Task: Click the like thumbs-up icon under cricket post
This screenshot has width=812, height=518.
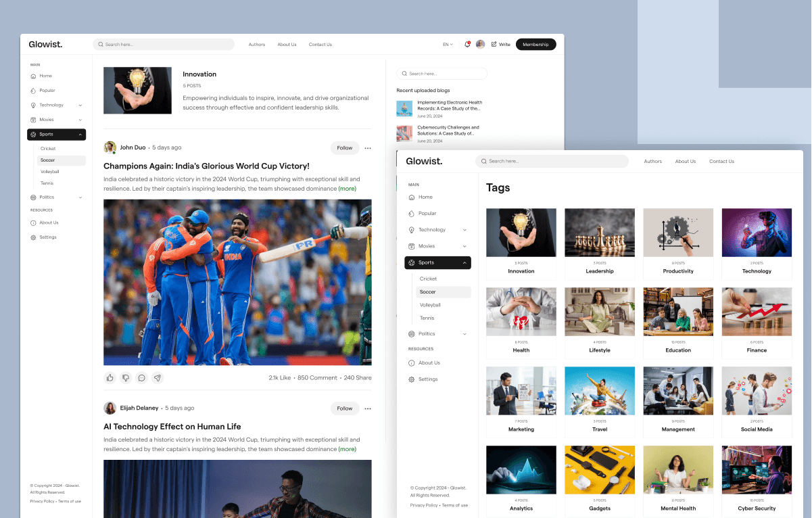Action: [x=110, y=378]
